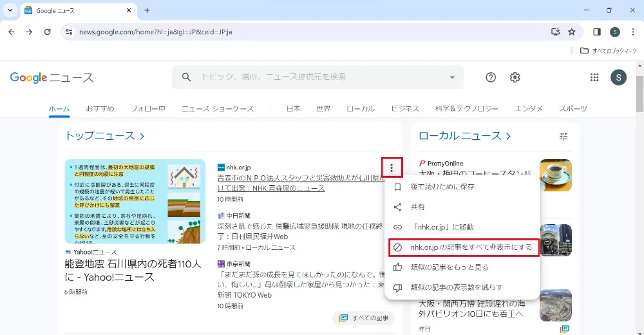Click the address bar URL
The width and height of the screenshot is (644, 335).
(x=156, y=32)
